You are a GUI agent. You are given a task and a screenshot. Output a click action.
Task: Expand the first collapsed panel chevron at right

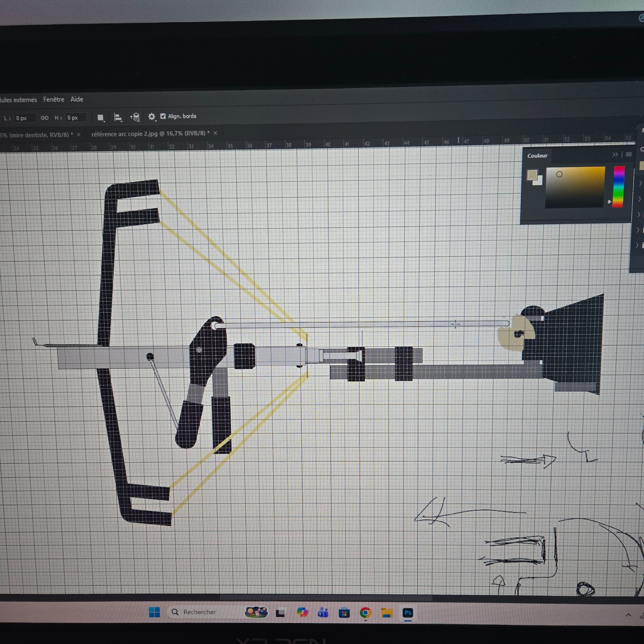click(640, 183)
